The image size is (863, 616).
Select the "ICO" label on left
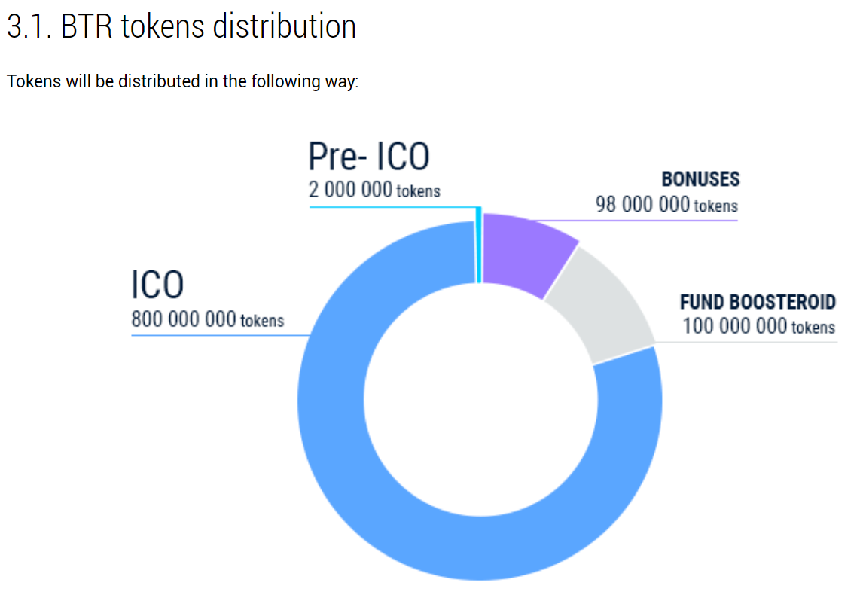point(157,285)
